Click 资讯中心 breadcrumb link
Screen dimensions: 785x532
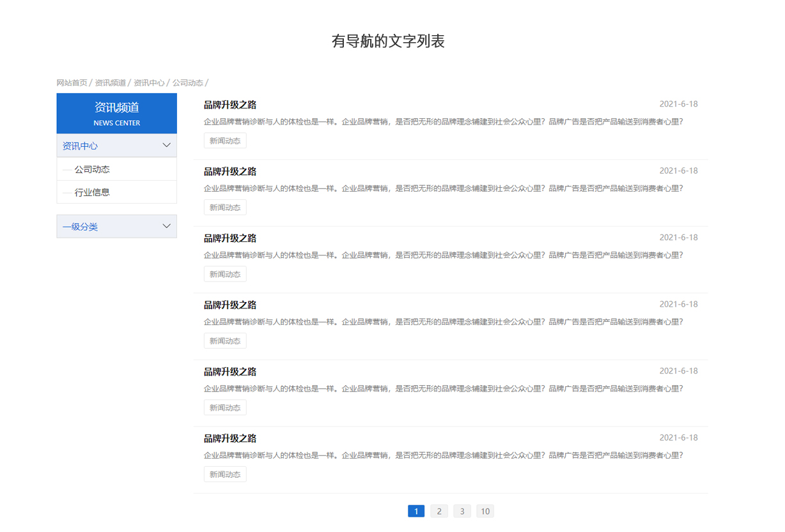149,83
